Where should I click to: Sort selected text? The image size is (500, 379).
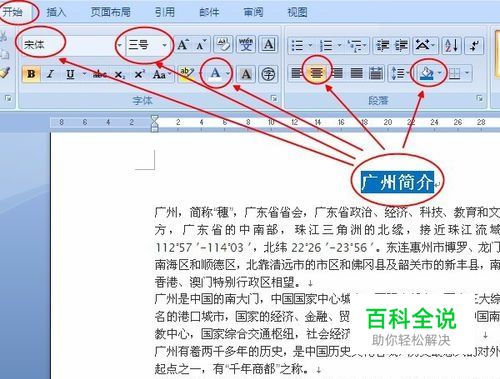click(x=452, y=45)
